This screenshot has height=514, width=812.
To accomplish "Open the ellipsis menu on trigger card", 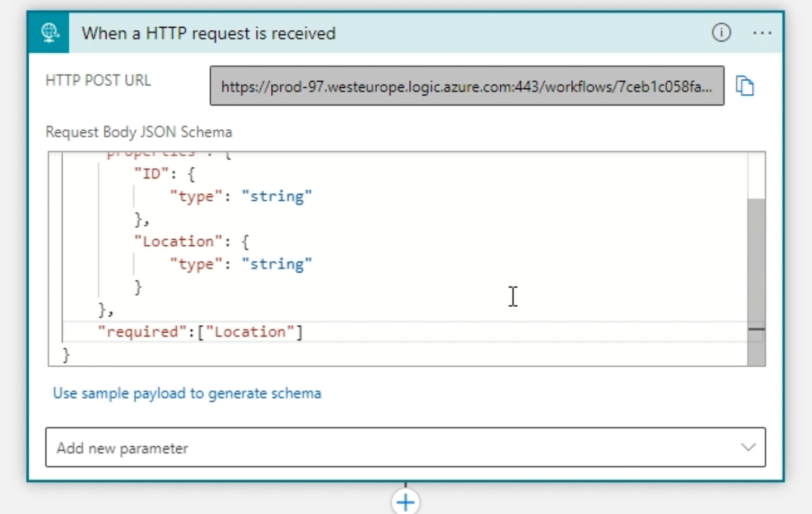I will [x=762, y=33].
